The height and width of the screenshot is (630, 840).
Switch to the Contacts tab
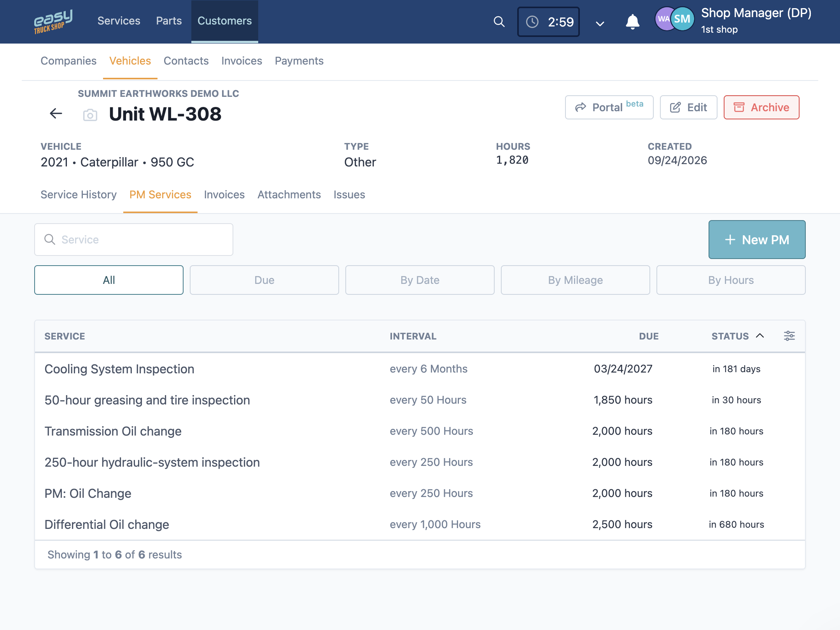186,61
